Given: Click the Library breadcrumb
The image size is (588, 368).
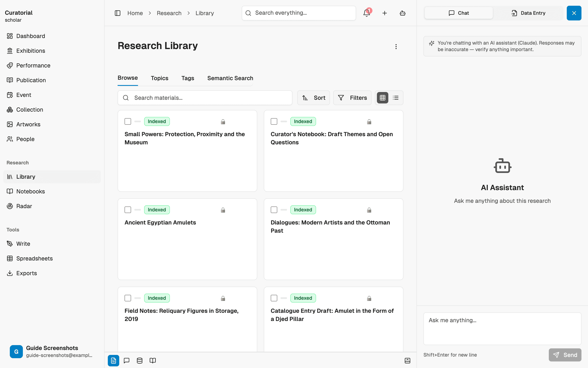Looking at the screenshot, I should click(205, 13).
